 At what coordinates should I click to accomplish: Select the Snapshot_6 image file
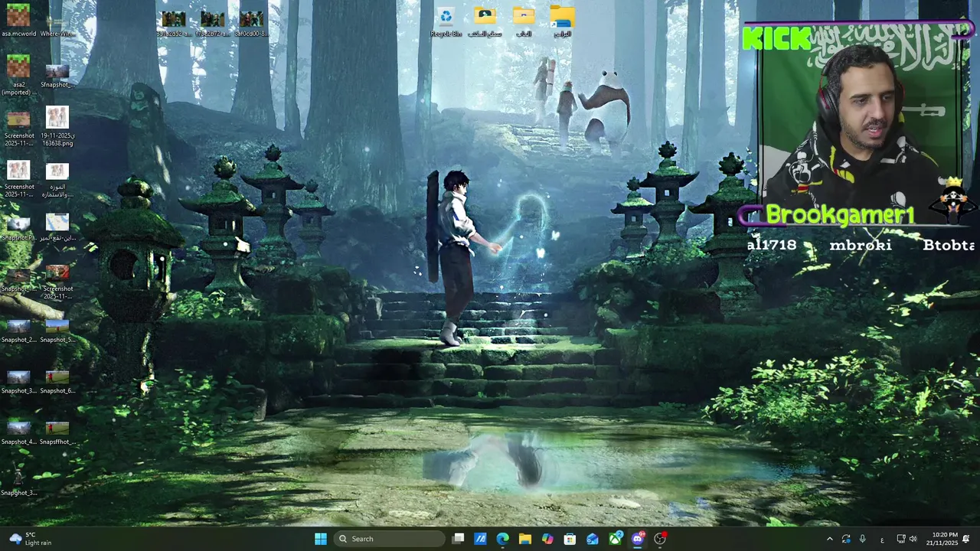pos(57,382)
